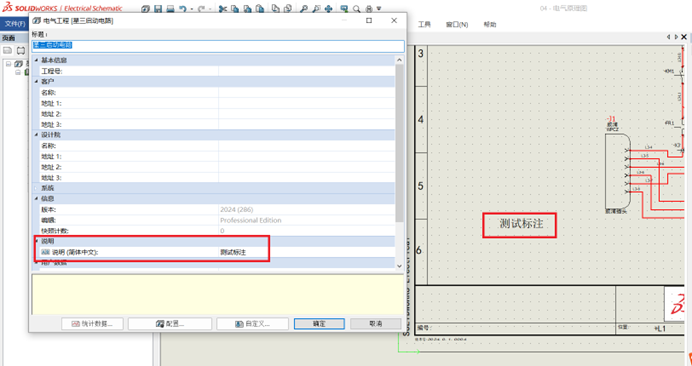This screenshot has width=692, height=366.
Task: Click the Save icon in the toolbar
Action: click(x=158, y=8)
